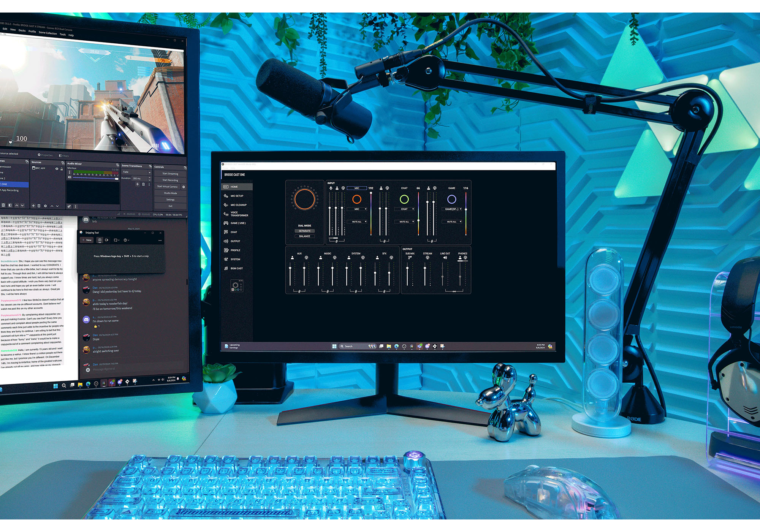This screenshot has width=760, height=532.
Task: Open the delay timer dropdown in Snipping Tool
Action: click(127, 240)
